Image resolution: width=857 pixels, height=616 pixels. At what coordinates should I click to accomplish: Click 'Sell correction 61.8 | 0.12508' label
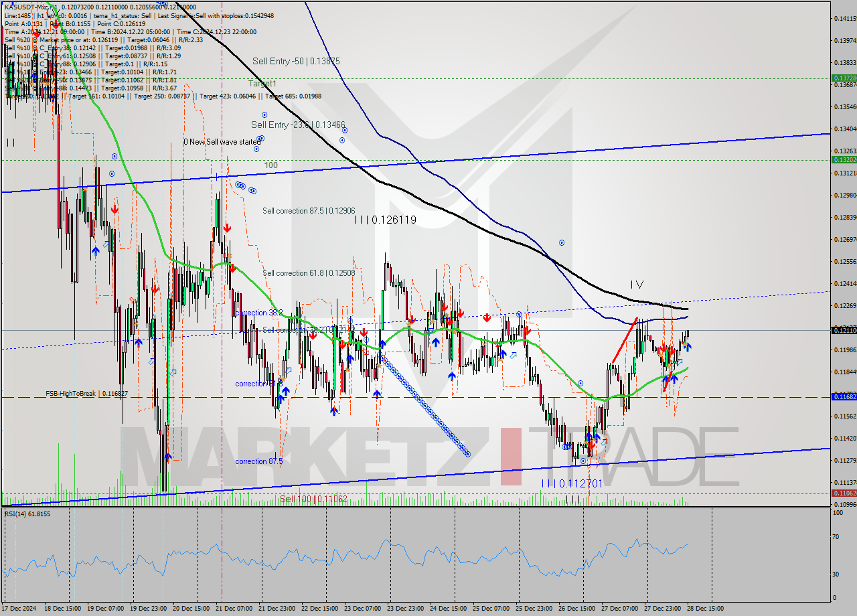pyautogui.click(x=309, y=273)
